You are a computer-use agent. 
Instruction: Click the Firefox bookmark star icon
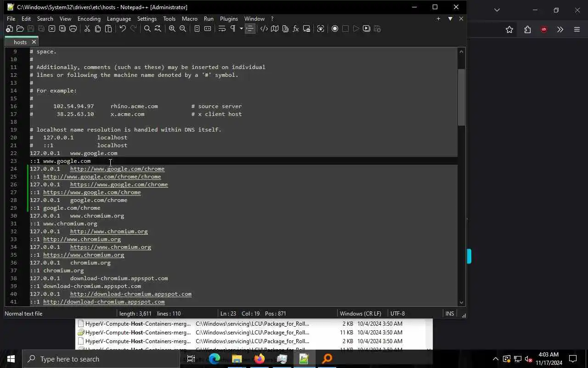pyautogui.click(x=509, y=29)
